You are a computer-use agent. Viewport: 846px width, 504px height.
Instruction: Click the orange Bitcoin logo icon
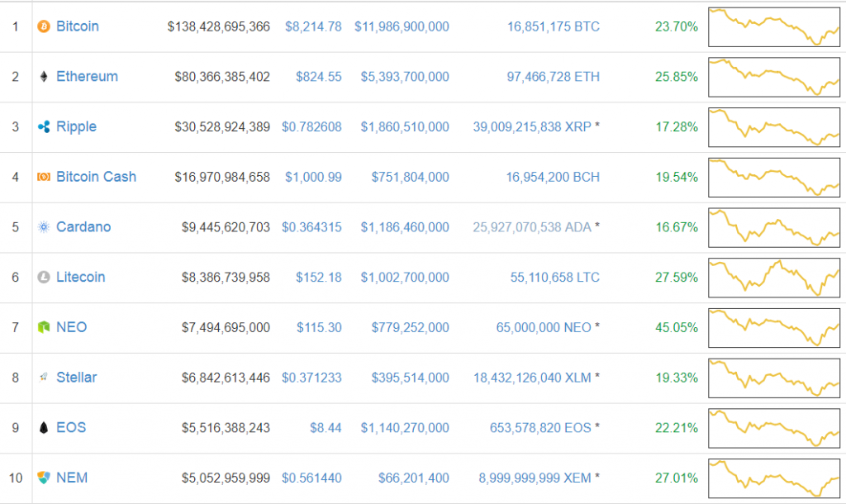pyautogui.click(x=44, y=26)
